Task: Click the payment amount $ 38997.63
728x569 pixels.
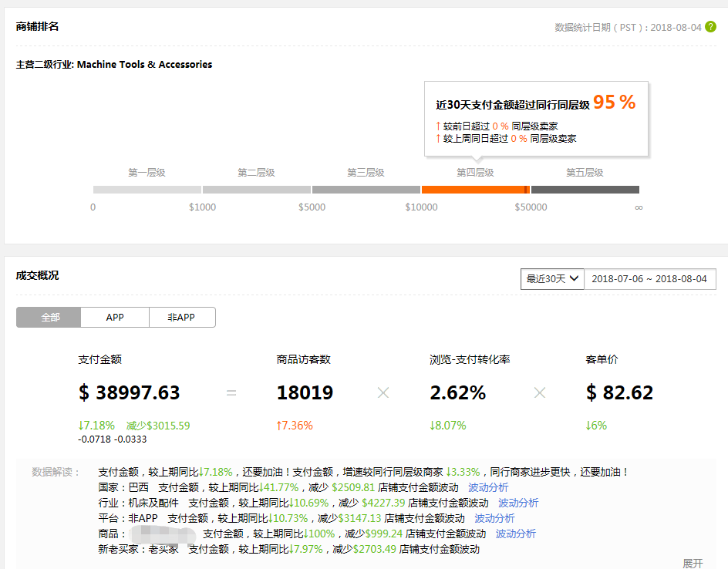Action: (129, 392)
